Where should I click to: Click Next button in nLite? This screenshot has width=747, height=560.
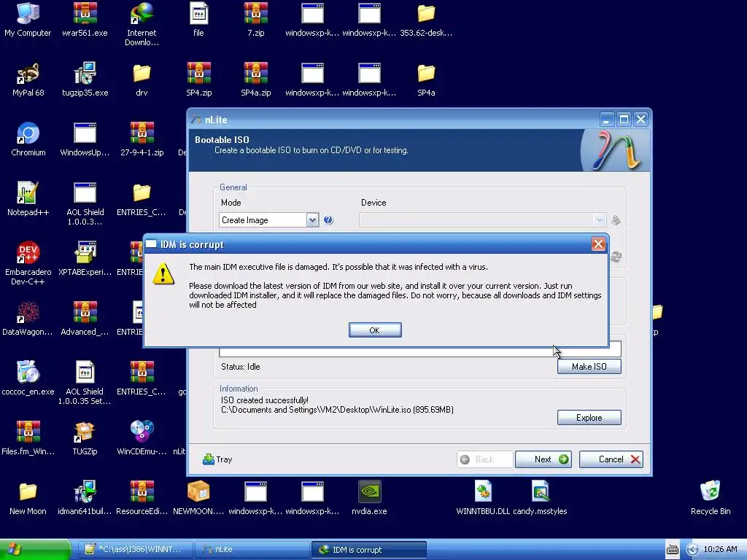pos(543,459)
